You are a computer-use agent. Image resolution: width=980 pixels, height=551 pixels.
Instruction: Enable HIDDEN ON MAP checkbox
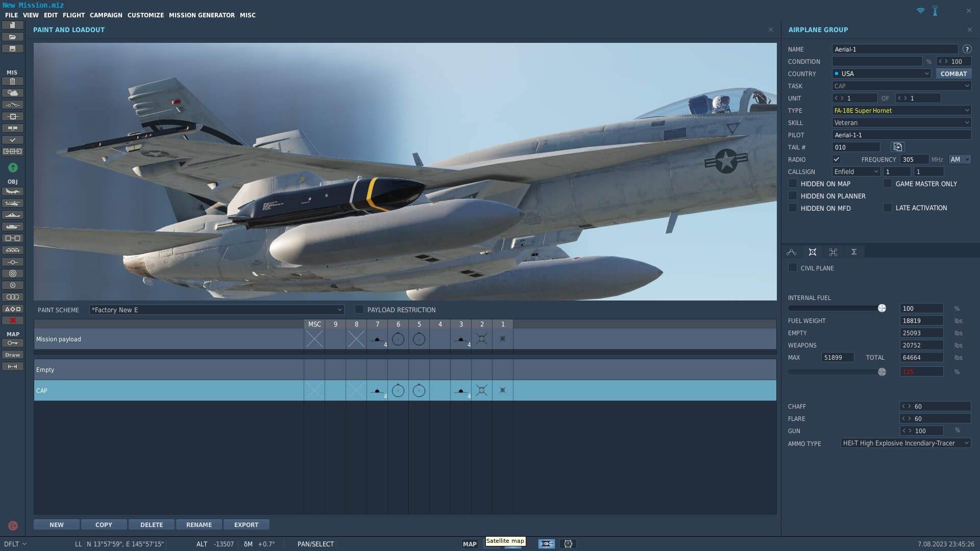coord(793,183)
